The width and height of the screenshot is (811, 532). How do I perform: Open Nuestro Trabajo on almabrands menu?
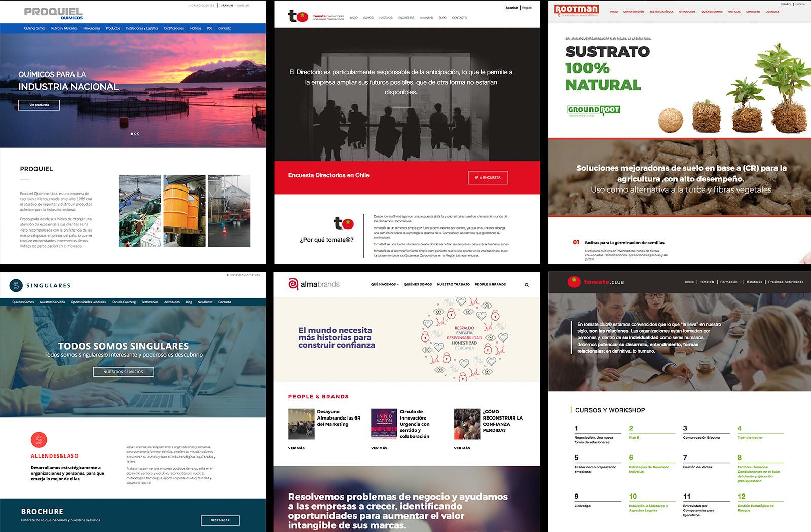pos(453,284)
